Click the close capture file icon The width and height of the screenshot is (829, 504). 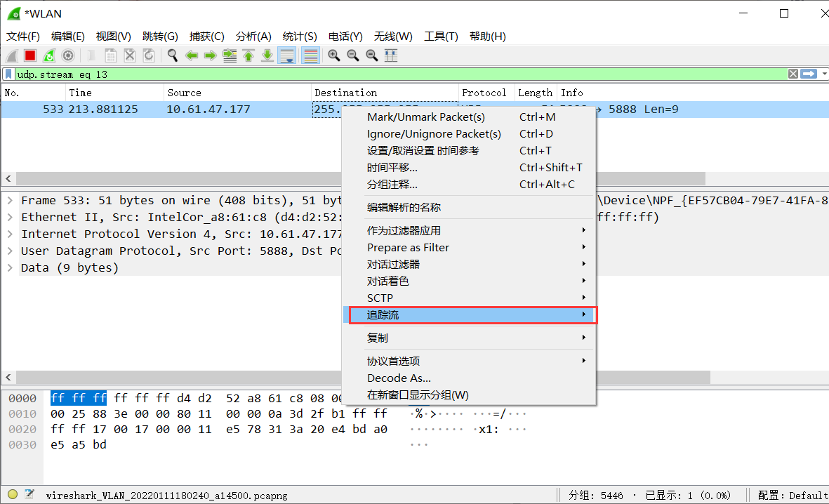tap(130, 55)
